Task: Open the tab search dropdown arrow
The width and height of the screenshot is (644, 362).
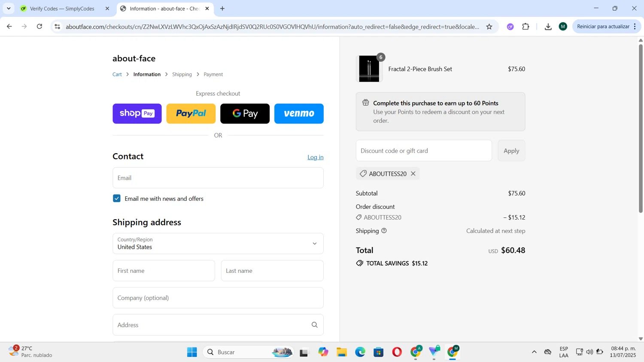Action: pyautogui.click(x=9, y=9)
